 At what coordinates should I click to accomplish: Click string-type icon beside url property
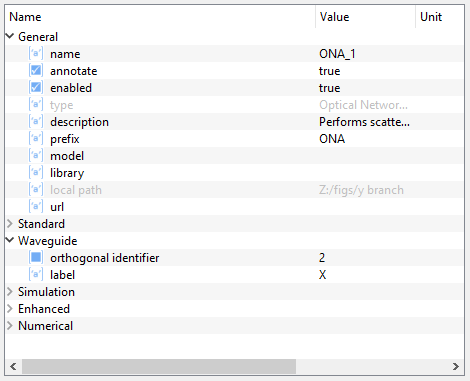tap(36, 207)
